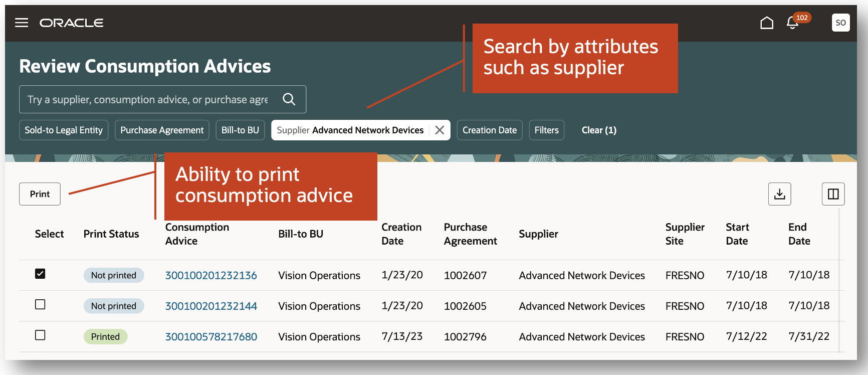
Task: Click FRESNO in the 1002605 row
Action: [x=685, y=306]
